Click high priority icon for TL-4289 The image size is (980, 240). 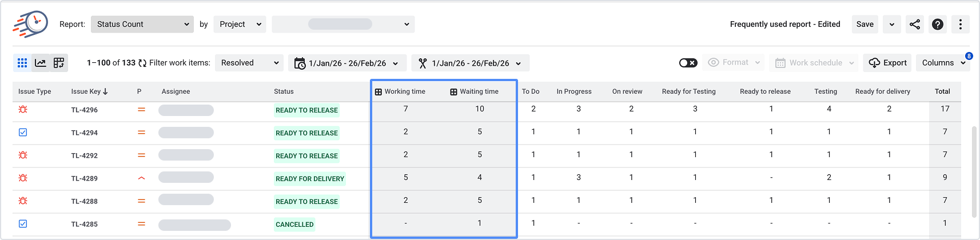click(141, 178)
